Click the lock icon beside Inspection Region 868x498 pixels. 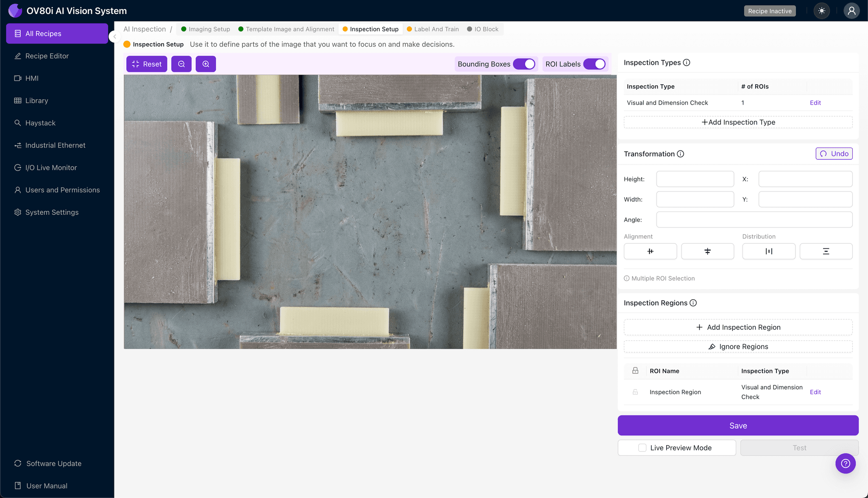(635, 392)
